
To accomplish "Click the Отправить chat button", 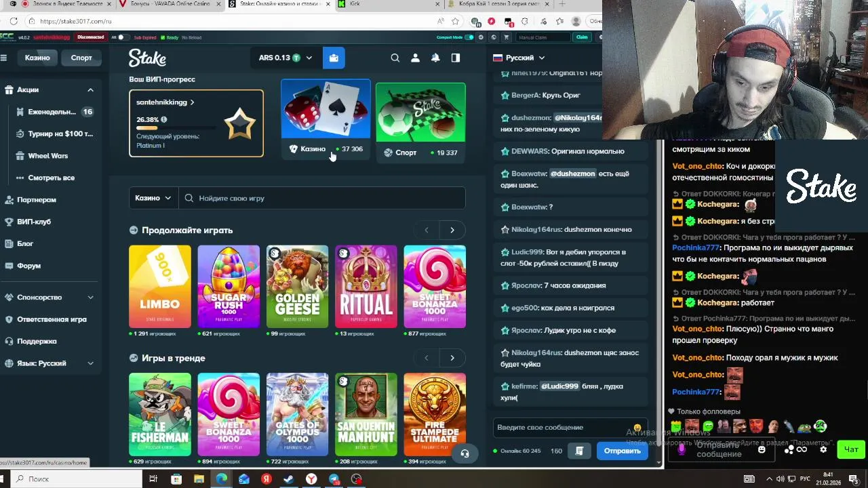I will coord(623,451).
